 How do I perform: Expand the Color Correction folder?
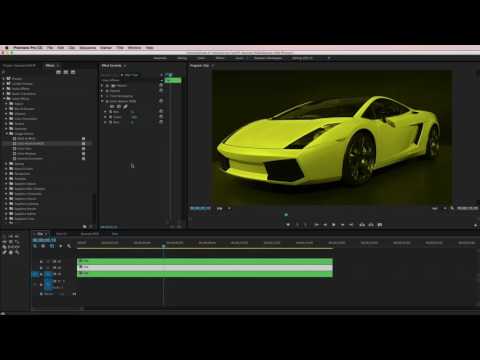point(6,119)
